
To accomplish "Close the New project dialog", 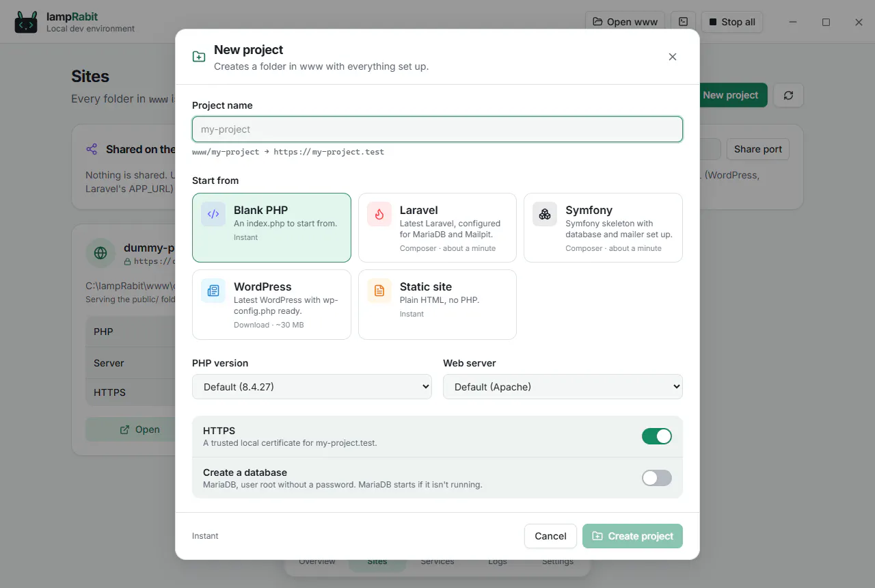I will (673, 57).
